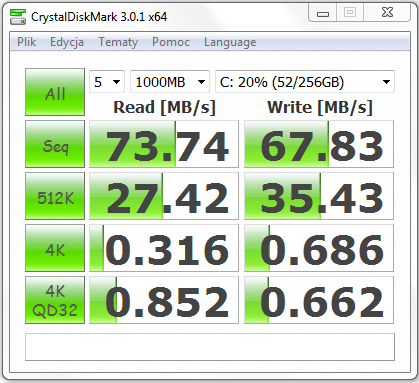419x383 pixels.
Task: Click the 4K write result 0.686
Action: [319, 248]
